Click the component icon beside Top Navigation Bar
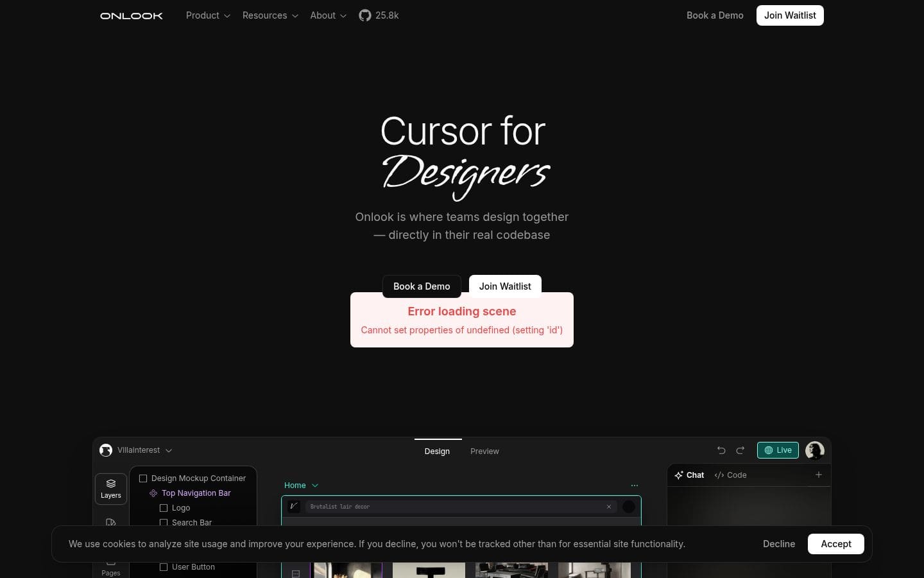Viewport: 924px width, 578px height. click(x=153, y=493)
